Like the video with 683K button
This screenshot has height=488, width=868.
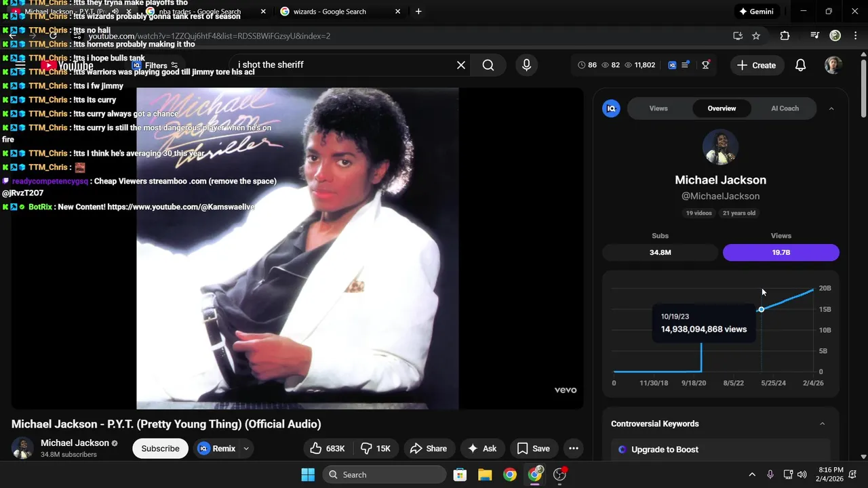pyautogui.click(x=328, y=449)
